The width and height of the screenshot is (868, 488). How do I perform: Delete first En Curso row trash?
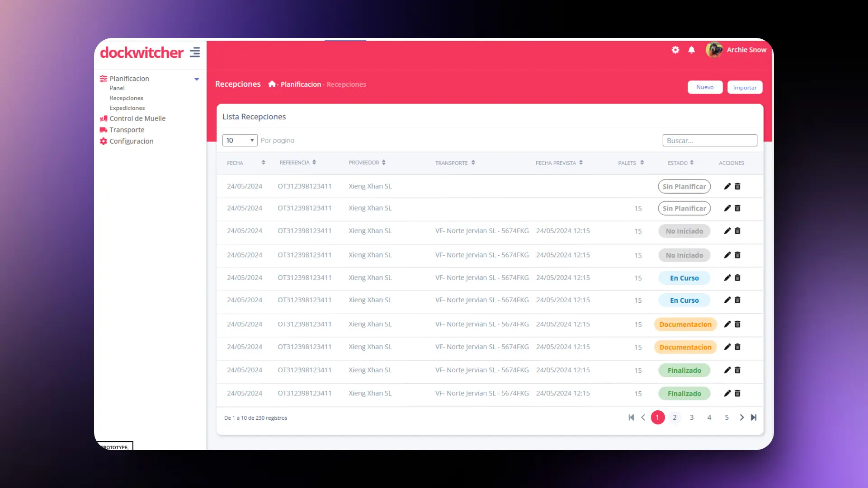coord(737,277)
